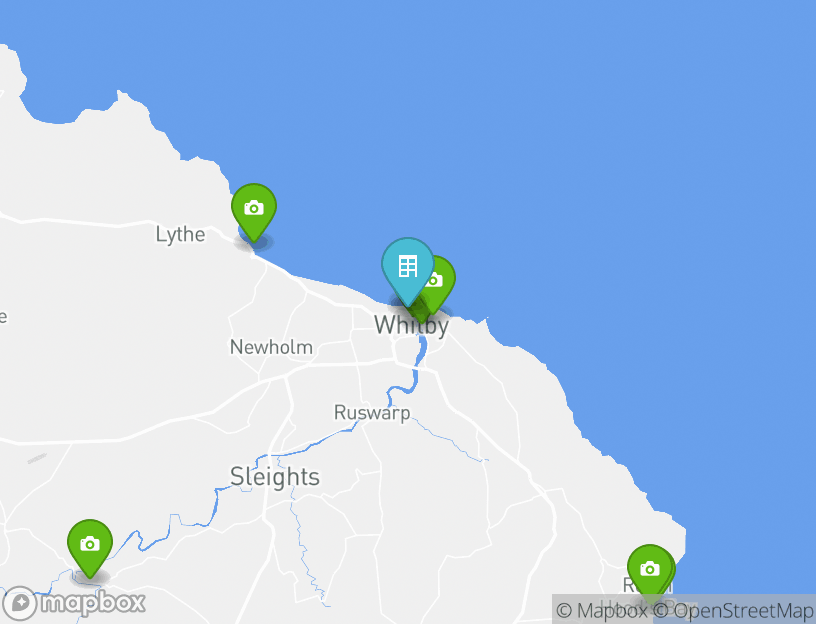Open the © OpenStreetMap attribution link
This screenshot has height=624, width=816.
pyautogui.click(x=734, y=610)
